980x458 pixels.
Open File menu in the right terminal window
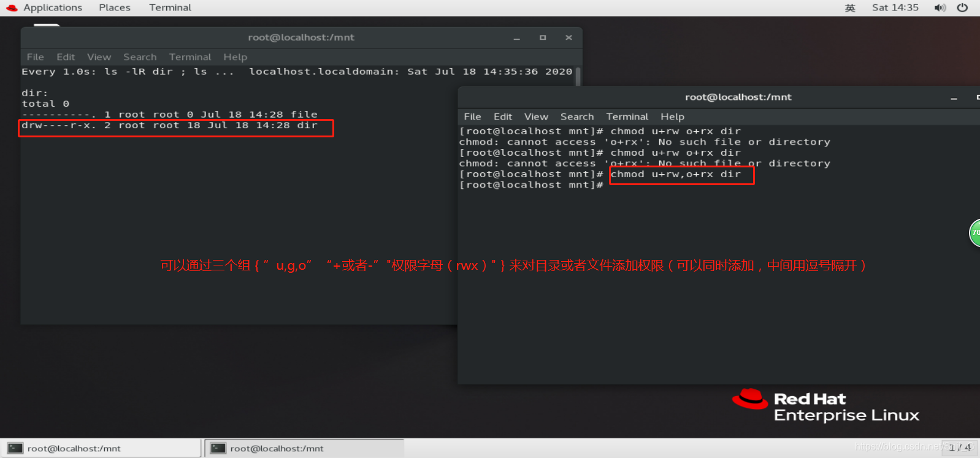point(472,116)
